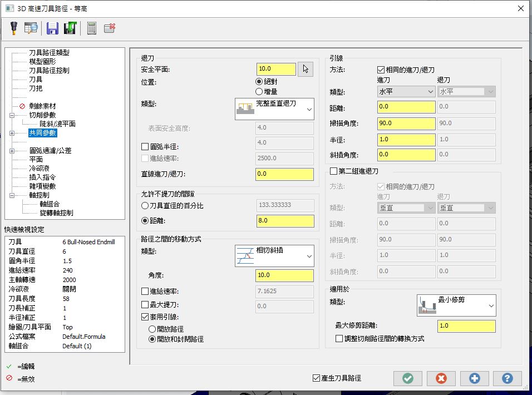Open the 完整垂直退刀 type dropdown
The width and height of the screenshot is (532, 395).
tap(274, 110)
